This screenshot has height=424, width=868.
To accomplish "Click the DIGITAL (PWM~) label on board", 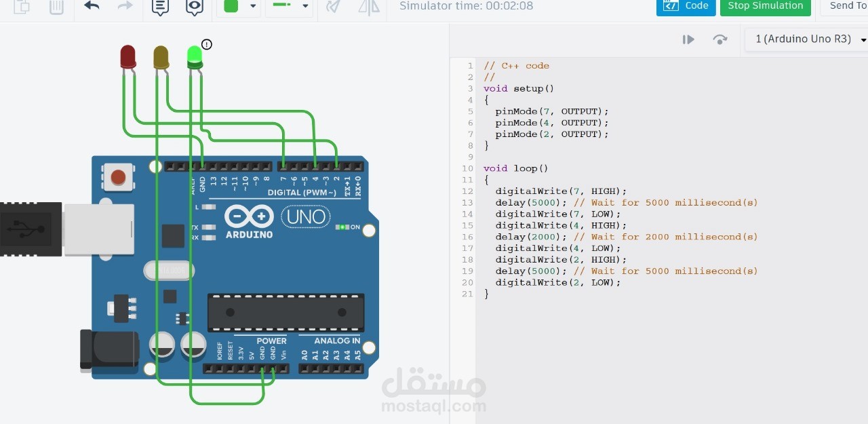I will [302, 193].
